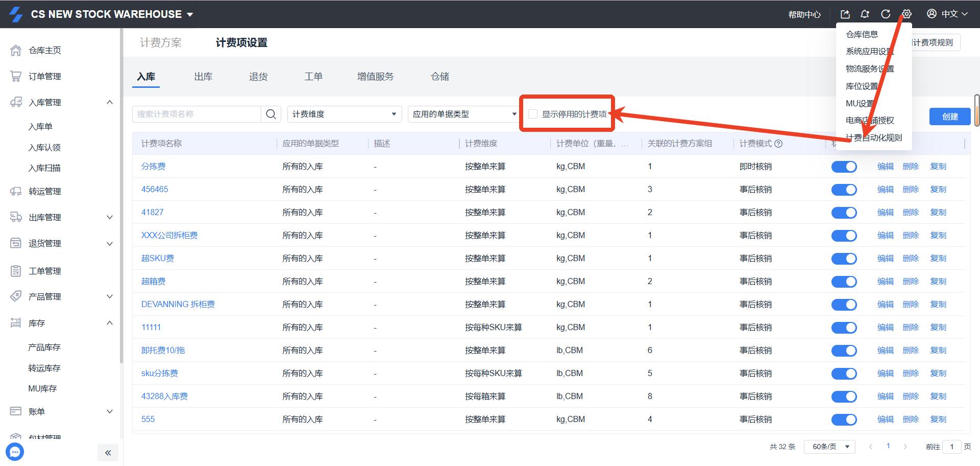Toggle off the switch for 分拣费
Viewport: 980px width, 466px height.
(x=844, y=167)
